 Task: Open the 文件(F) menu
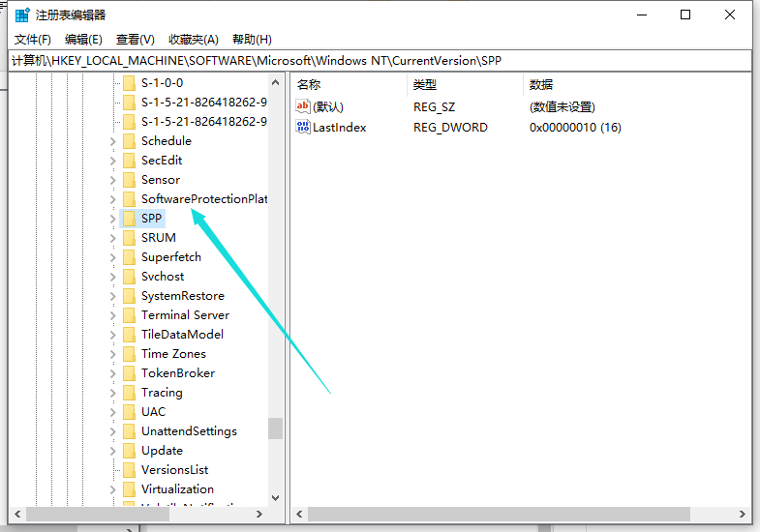pyautogui.click(x=33, y=39)
